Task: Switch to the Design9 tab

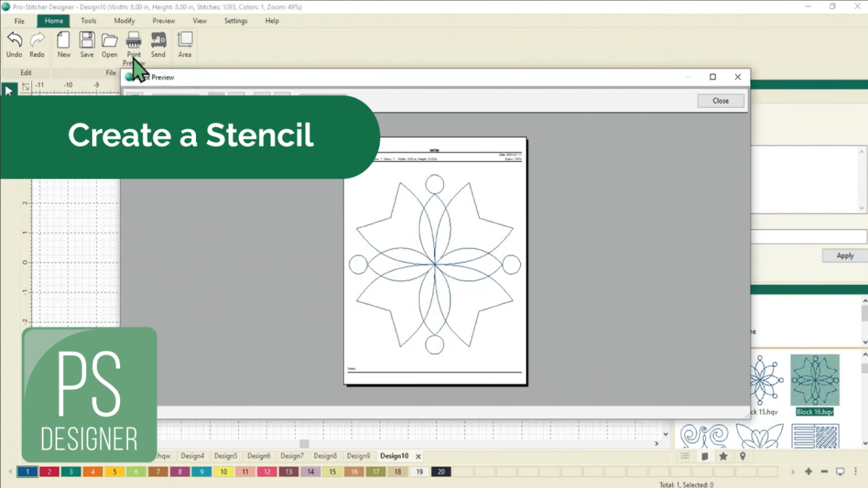Action: (359, 456)
